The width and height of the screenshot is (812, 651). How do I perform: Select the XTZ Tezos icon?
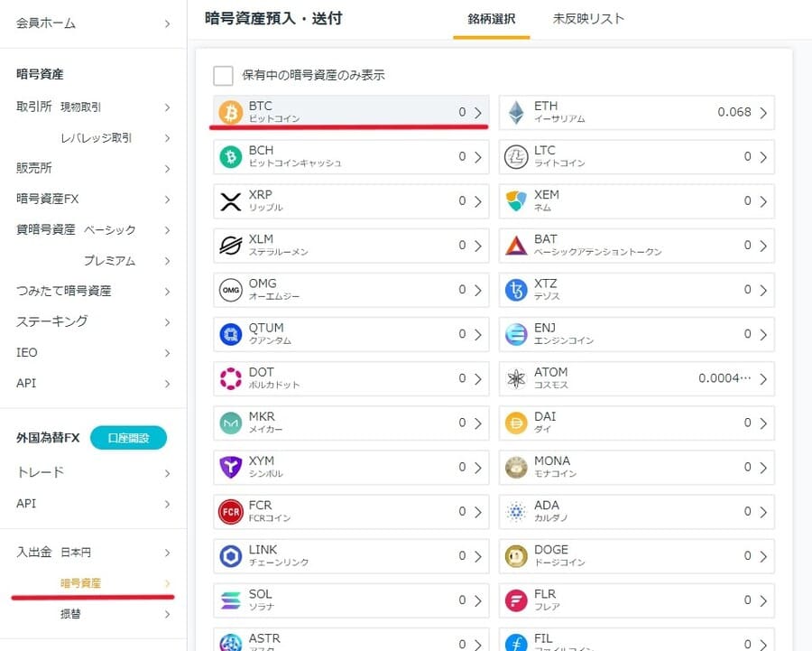click(x=517, y=289)
